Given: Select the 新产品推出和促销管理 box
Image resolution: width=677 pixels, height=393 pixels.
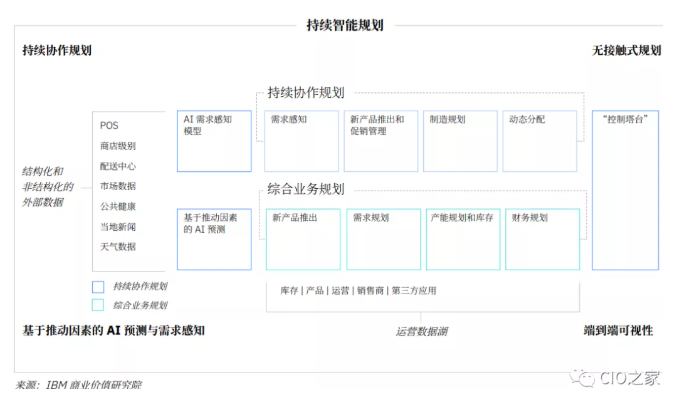Looking at the screenshot, I should [381, 141].
